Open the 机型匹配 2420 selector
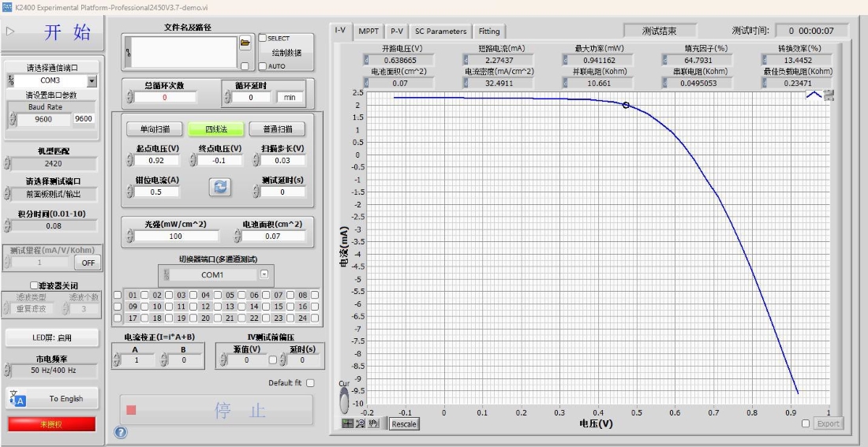Screen dimensions: 868x447 point(54,164)
